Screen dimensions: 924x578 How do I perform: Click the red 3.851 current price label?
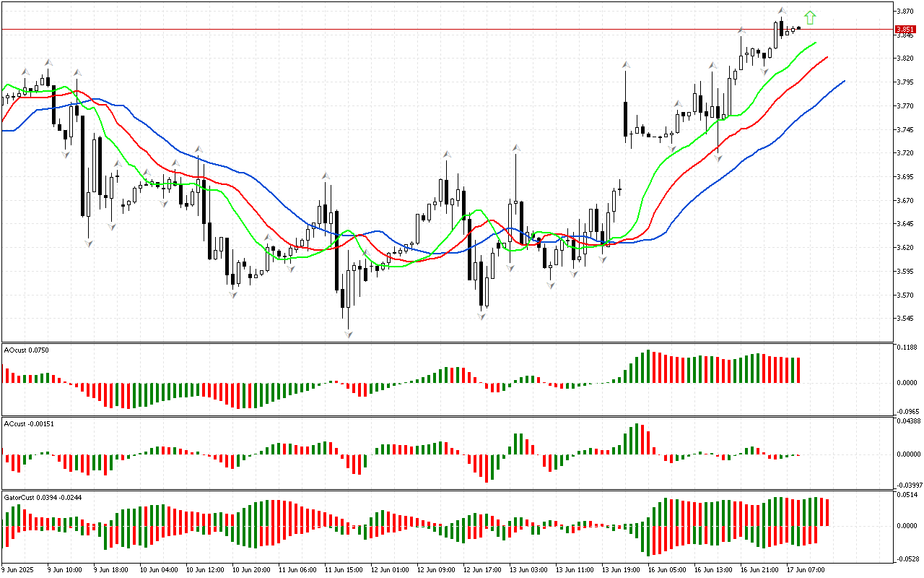[x=905, y=30]
